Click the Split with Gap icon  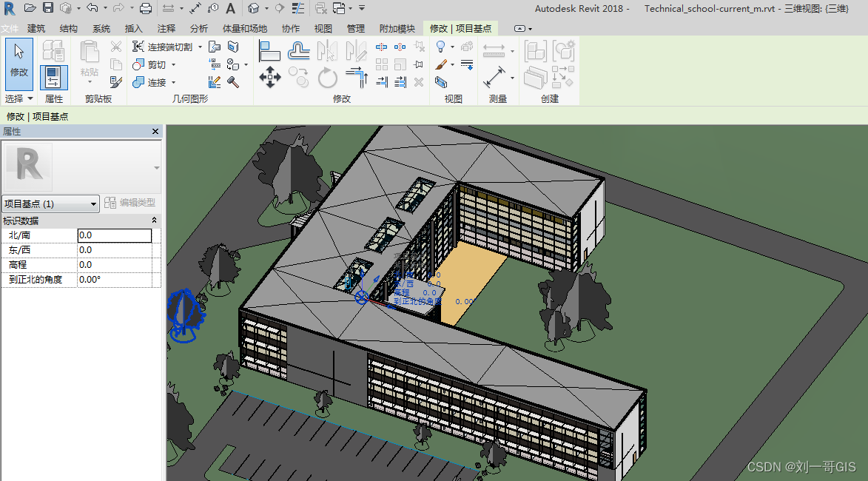coord(400,47)
